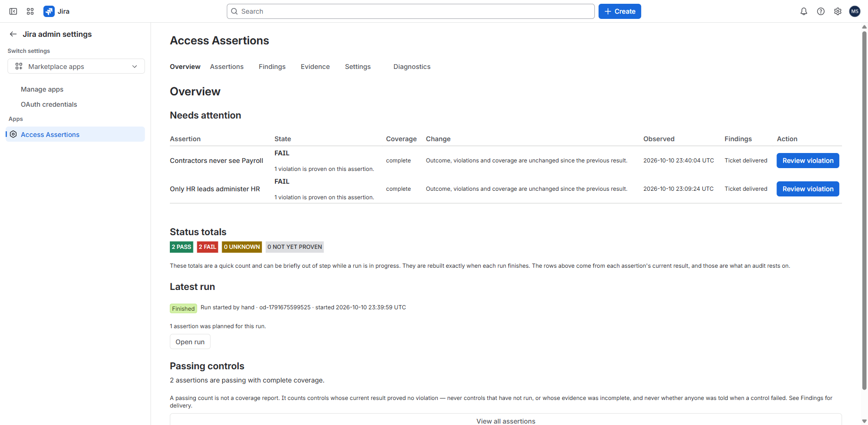The height and width of the screenshot is (425, 868).
Task: Click the green 2 PASS status badge
Action: click(182, 247)
